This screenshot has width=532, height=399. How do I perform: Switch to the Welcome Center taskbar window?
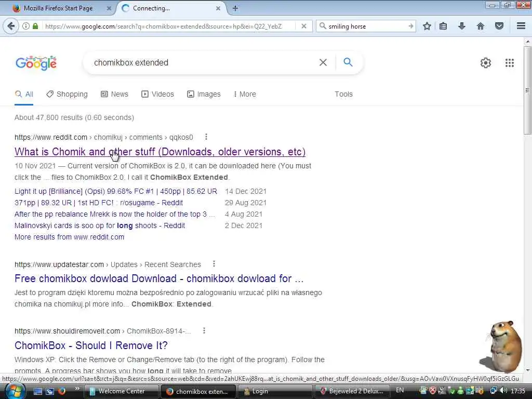point(122,391)
